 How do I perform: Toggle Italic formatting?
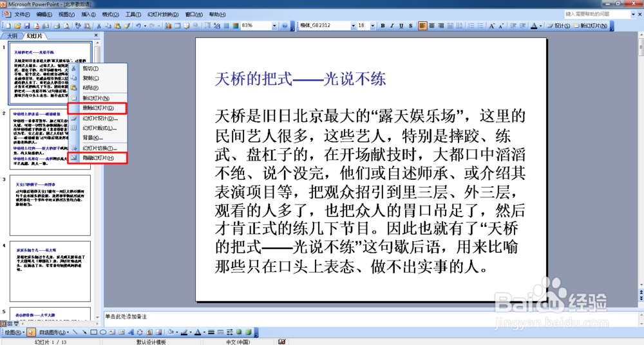pyautogui.click(x=392, y=26)
